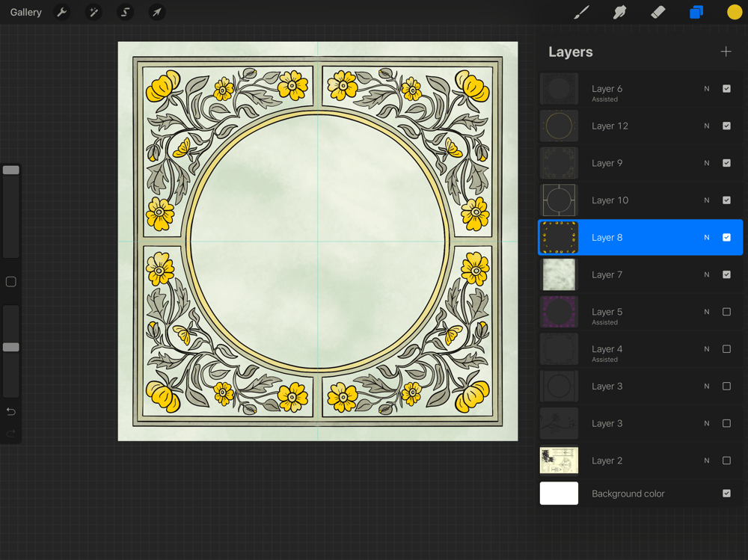Select Layer 10 frame thumbnail
Image resolution: width=748 pixels, height=560 pixels.
559,200
